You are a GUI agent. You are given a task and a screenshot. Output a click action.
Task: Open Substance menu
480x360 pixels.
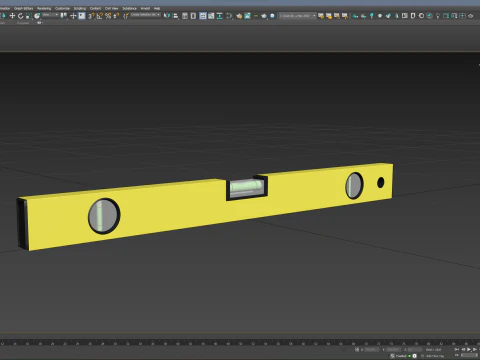click(x=129, y=8)
